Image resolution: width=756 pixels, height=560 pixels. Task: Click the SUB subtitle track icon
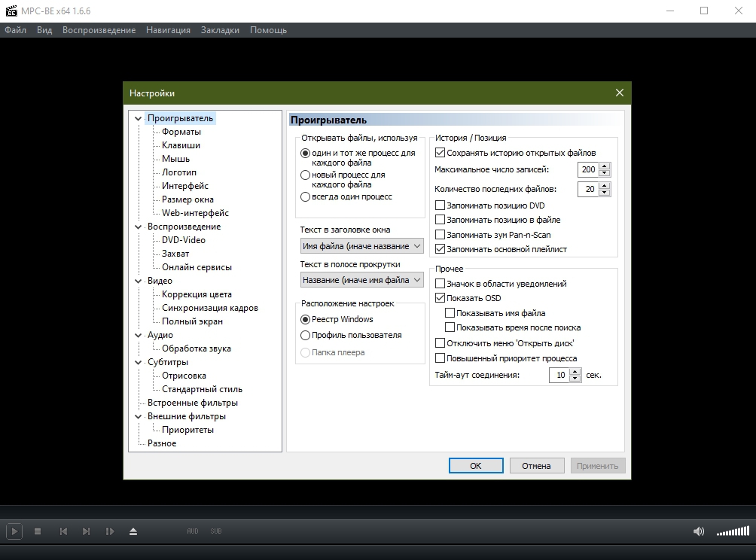(216, 531)
